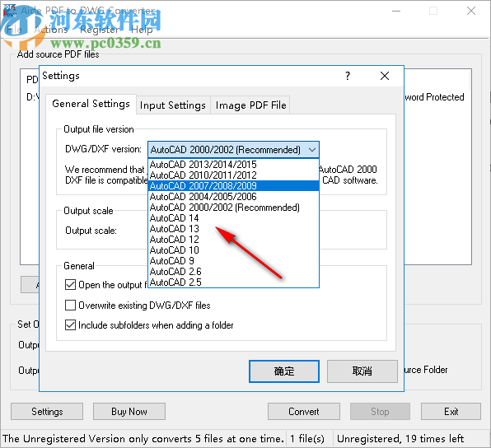Select AutoCAD 14 version

pos(233,218)
